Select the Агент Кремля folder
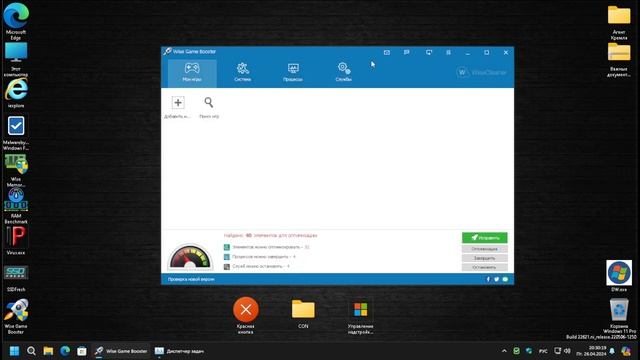The image size is (640, 360). point(619,22)
